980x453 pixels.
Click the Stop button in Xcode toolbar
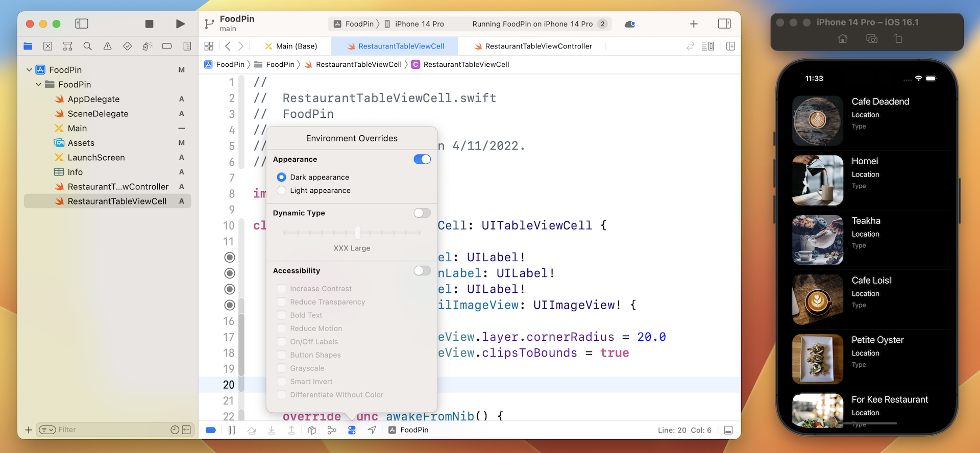click(149, 24)
